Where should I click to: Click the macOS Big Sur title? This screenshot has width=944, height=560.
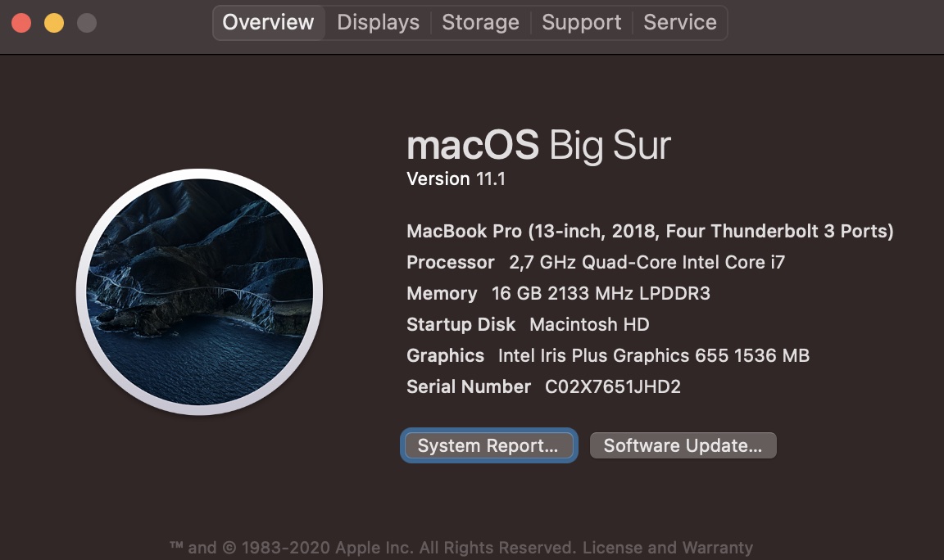tap(538, 146)
